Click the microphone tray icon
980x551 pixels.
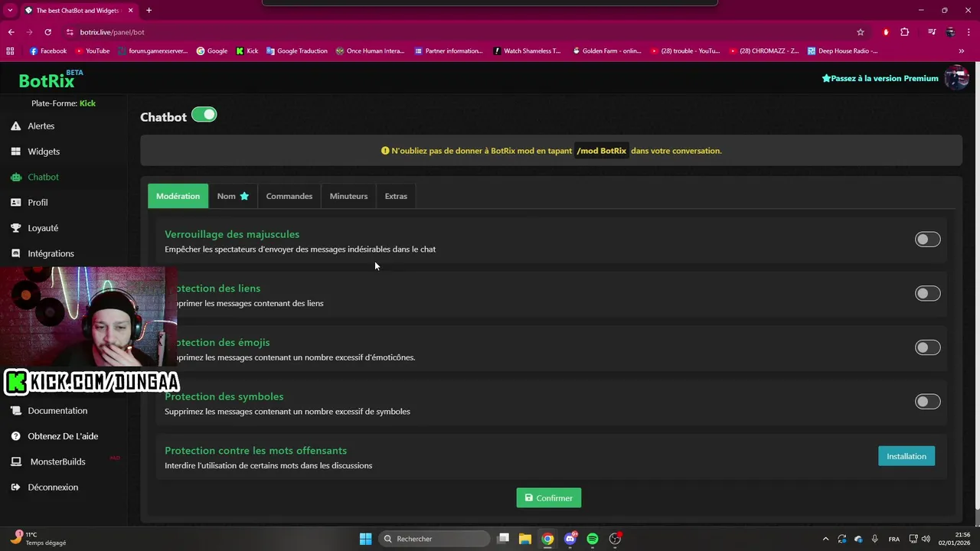[x=874, y=539]
